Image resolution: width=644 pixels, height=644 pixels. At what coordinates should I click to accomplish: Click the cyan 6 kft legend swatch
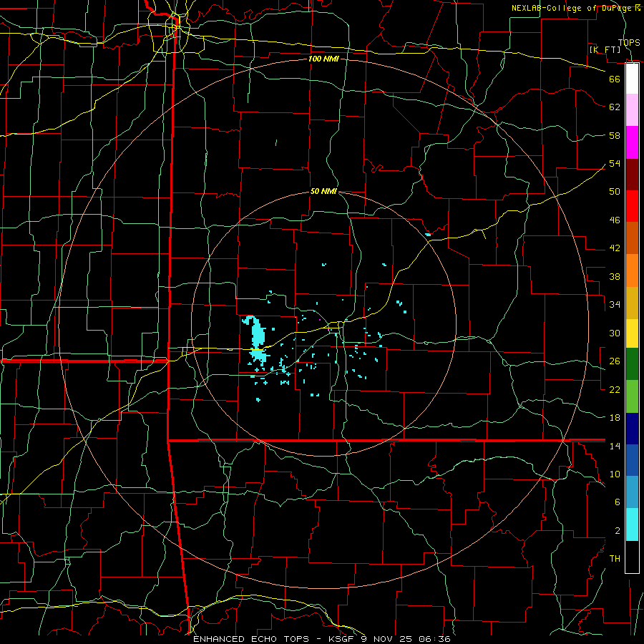632,525
